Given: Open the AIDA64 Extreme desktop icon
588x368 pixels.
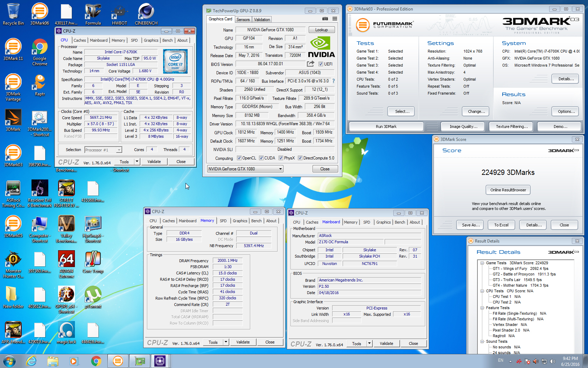Looking at the screenshot, I should click(x=66, y=265).
